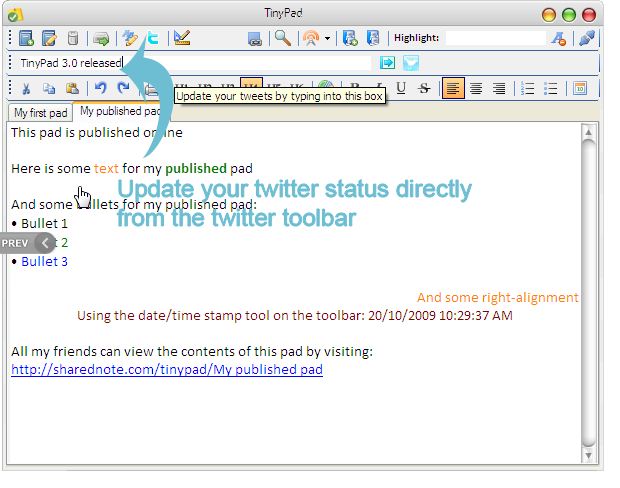Click the lightning pencil icon
The image size is (620, 488).
click(130, 38)
